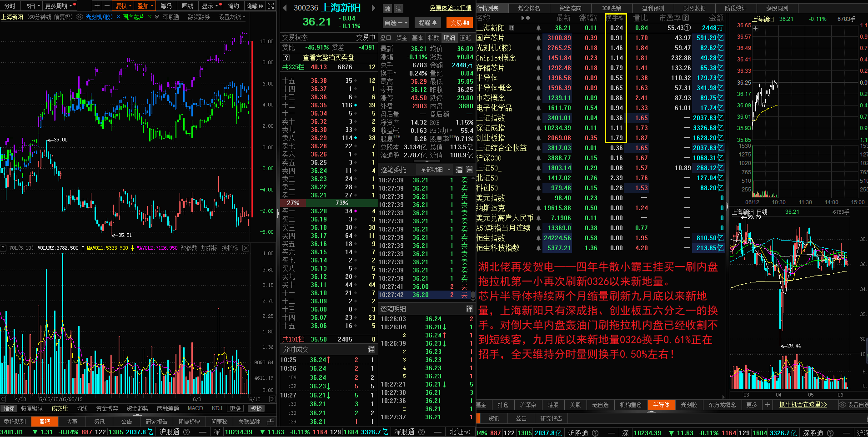Click bell icon in 上证指数 row

point(538,118)
